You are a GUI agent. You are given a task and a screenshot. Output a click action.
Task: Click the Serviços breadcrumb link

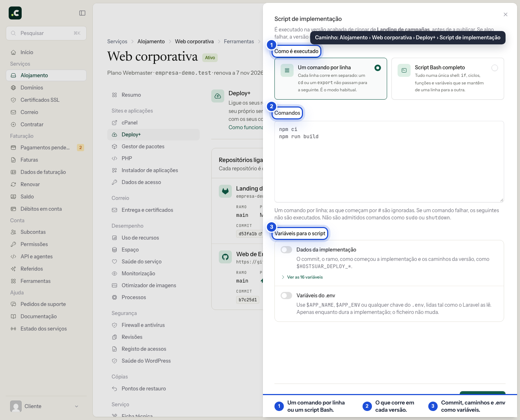tap(117, 41)
